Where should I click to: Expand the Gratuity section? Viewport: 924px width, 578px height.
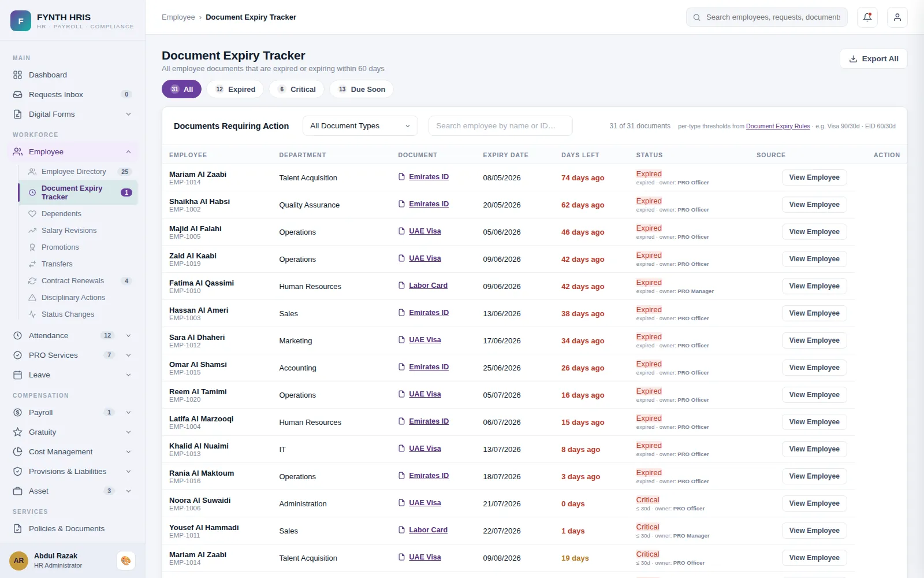[x=72, y=432]
